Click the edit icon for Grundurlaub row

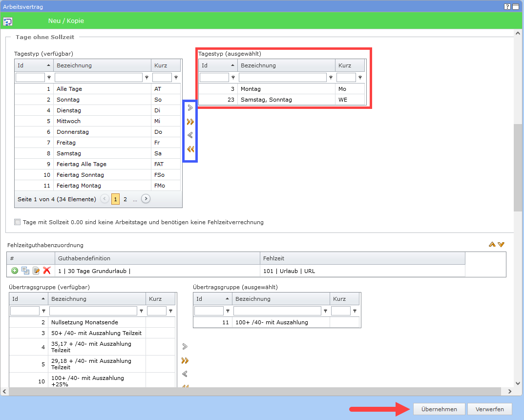[x=36, y=271]
